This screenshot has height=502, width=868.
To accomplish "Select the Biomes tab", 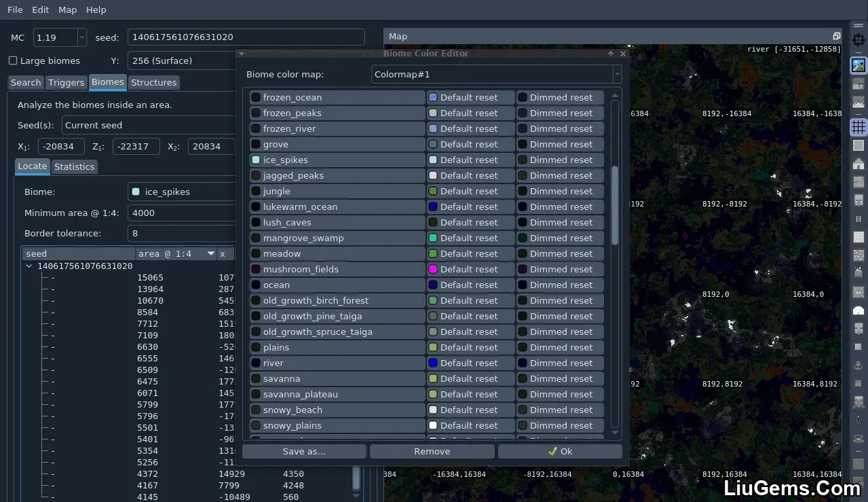I will pyautogui.click(x=108, y=82).
